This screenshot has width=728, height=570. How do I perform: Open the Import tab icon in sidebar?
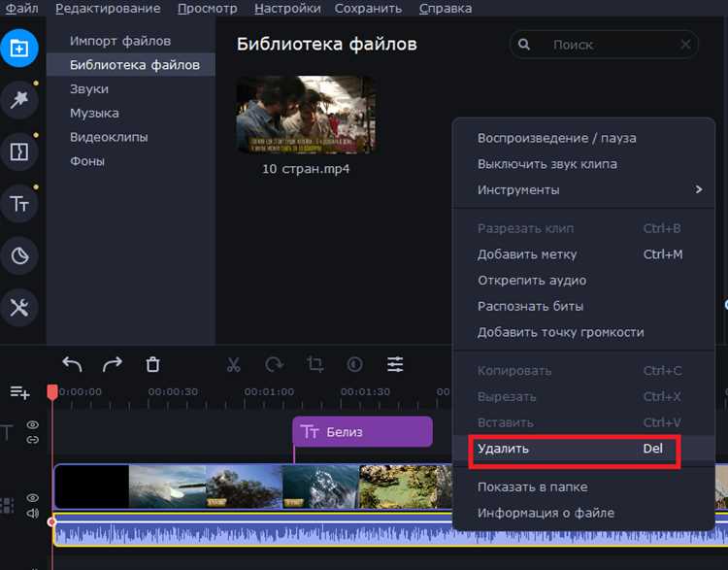click(19, 47)
